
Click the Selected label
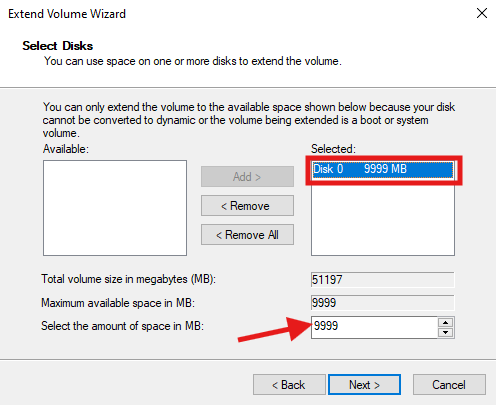click(x=333, y=149)
